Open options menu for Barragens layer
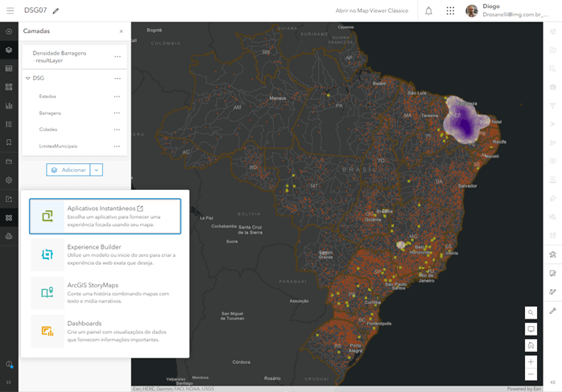The image size is (562, 392). pyautogui.click(x=118, y=113)
